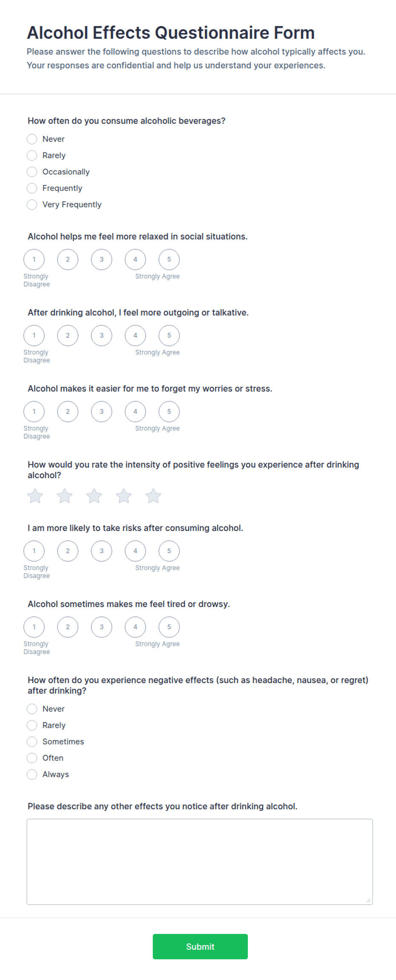Select rating 2 for relaxed in social situations
The width and height of the screenshot is (396, 980).
68,259
